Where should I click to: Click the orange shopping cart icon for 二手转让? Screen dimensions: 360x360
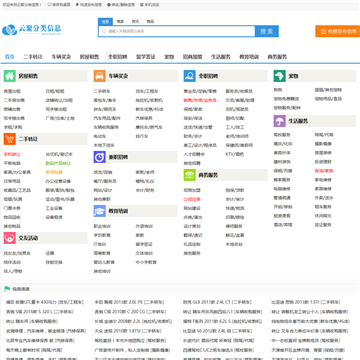click(x=10, y=139)
